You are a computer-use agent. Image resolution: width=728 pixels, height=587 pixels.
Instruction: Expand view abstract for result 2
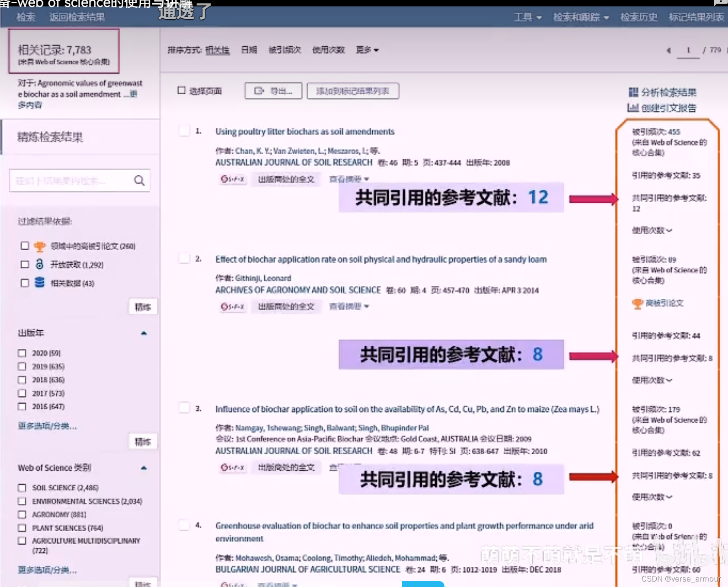coord(349,307)
